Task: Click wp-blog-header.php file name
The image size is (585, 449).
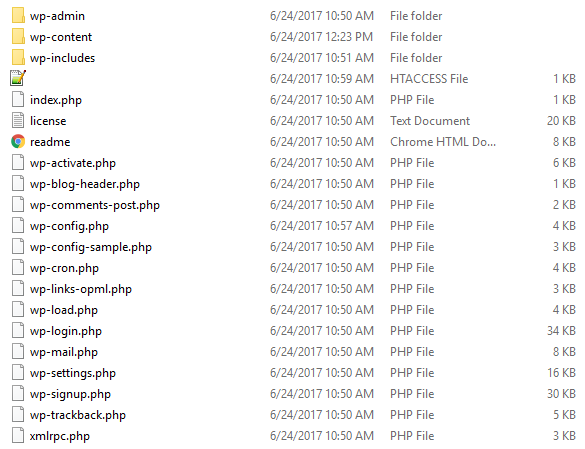Action: (85, 184)
